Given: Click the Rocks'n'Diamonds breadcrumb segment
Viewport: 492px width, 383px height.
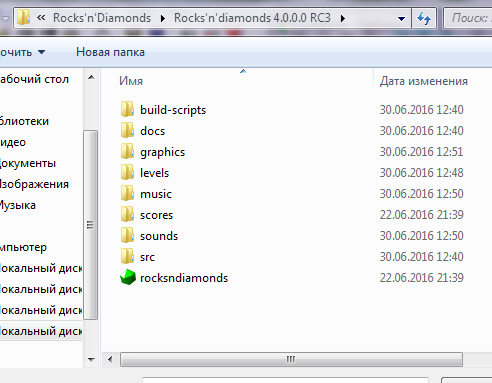Looking at the screenshot, I should click(102, 18).
